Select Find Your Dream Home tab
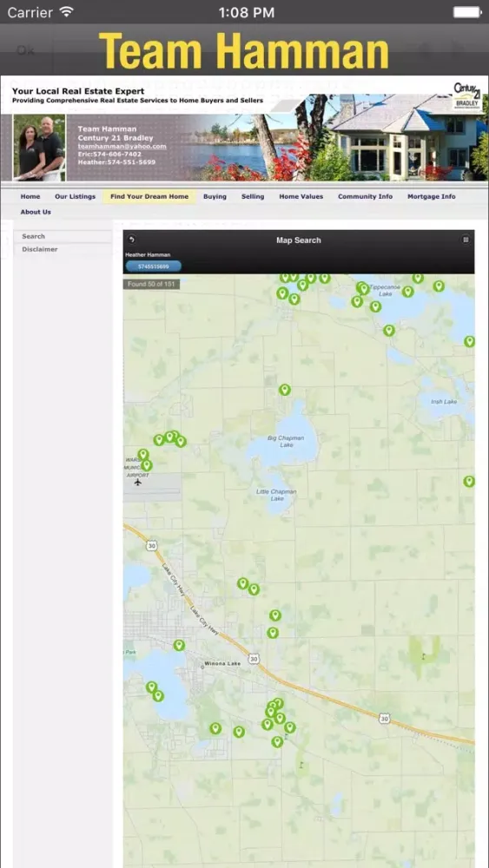This screenshot has width=489, height=868. click(149, 196)
